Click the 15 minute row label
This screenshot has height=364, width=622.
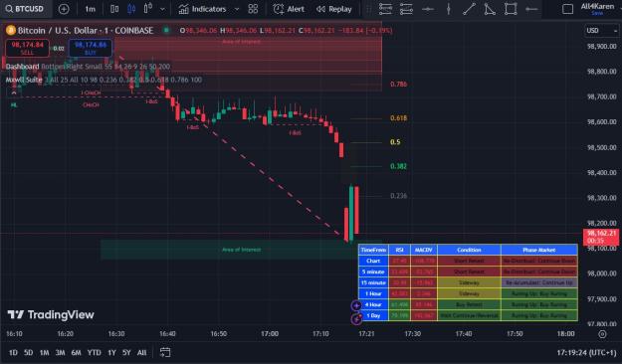(x=373, y=282)
